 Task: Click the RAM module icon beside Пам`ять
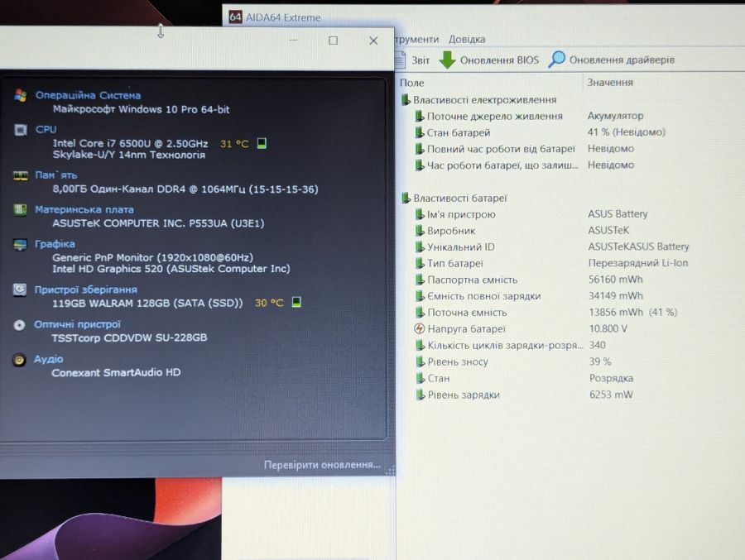[x=20, y=175]
